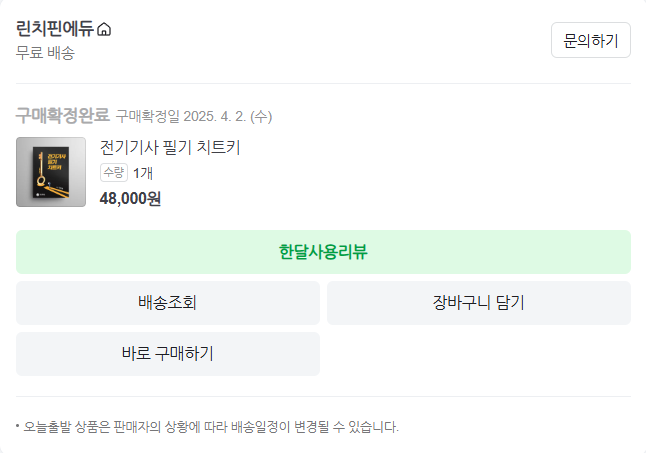The height and width of the screenshot is (453, 646).
Task: Open the 전기기사 book cover thumbnail
Action: 51,172
